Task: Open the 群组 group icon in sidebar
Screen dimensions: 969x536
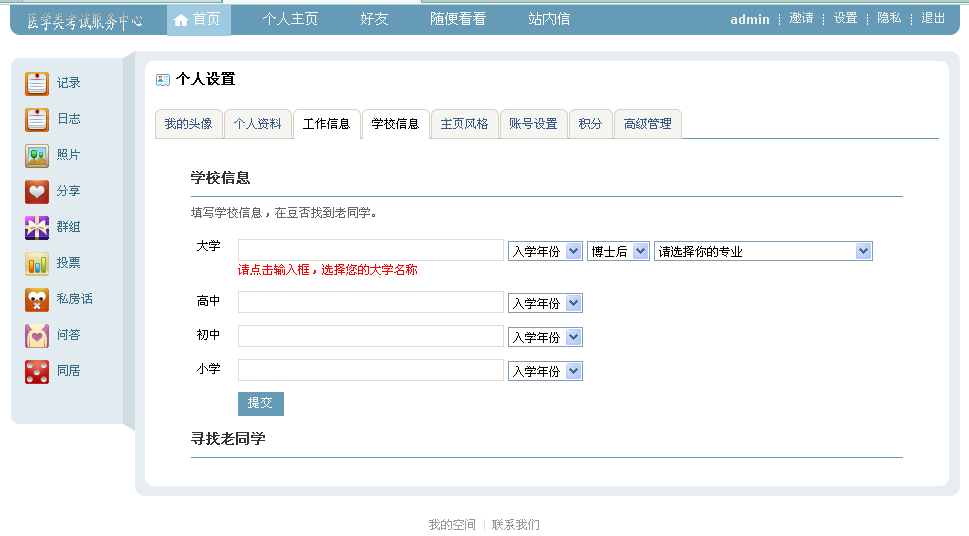Action: 36,228
